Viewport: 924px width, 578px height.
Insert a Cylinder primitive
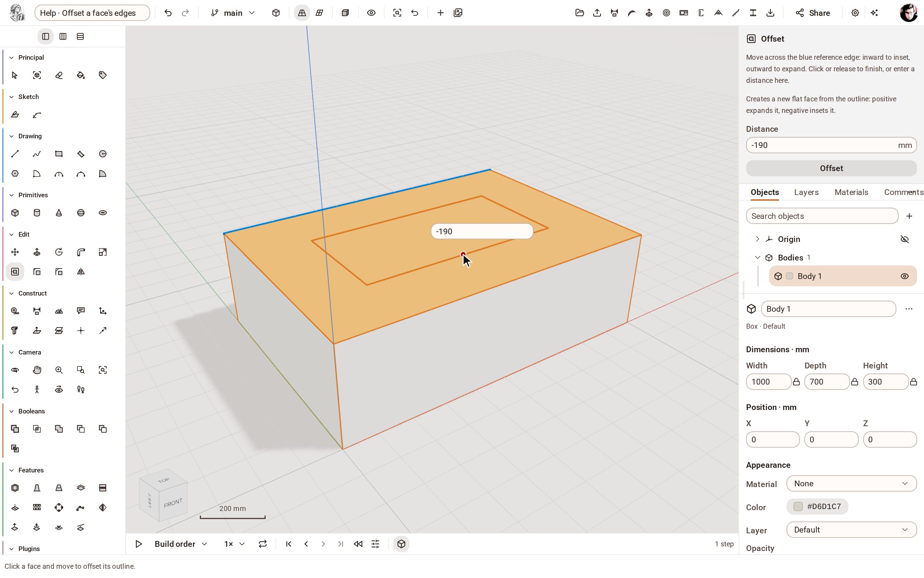pos(37,213)
